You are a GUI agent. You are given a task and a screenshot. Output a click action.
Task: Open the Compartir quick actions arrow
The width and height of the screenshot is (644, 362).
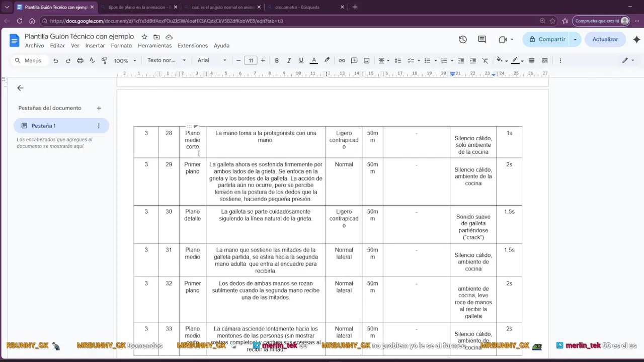pos(575,39)
